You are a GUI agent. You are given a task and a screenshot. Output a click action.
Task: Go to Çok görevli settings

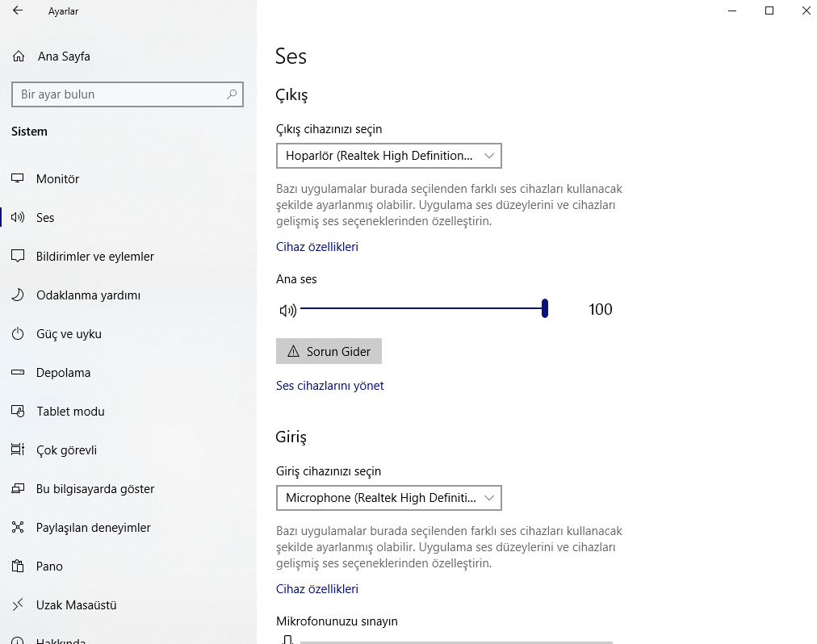click(66, 450)
